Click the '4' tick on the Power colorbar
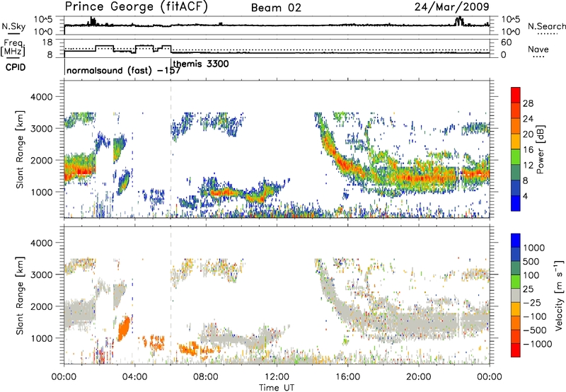 point(525,196)
